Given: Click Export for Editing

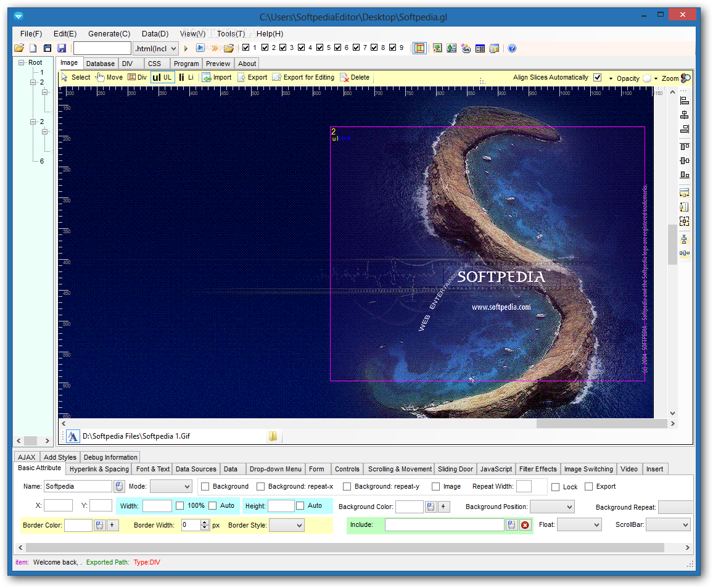Looking at the screenshot, I should [x=303, y=77].
